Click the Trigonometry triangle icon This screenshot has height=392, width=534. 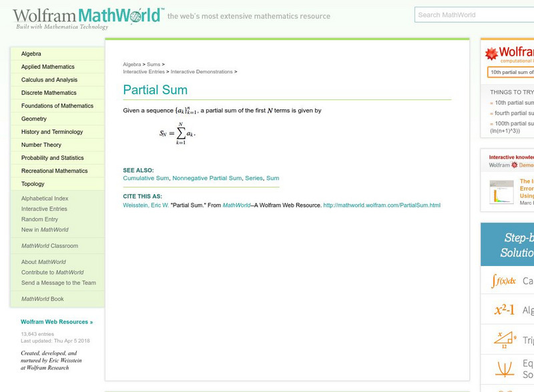pos(504,338)
